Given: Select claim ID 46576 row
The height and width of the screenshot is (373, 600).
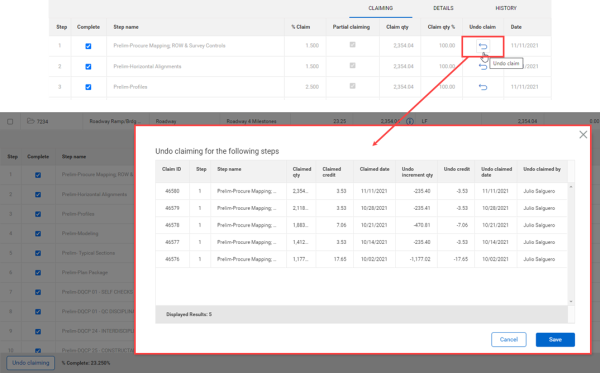Looking at the screenshot, I should [361, 259].
